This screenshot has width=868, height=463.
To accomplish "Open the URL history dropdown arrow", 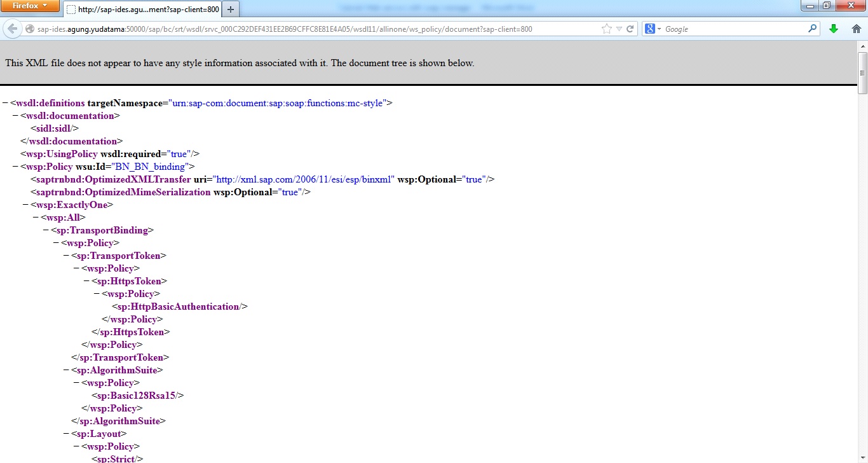I will 619,29.
